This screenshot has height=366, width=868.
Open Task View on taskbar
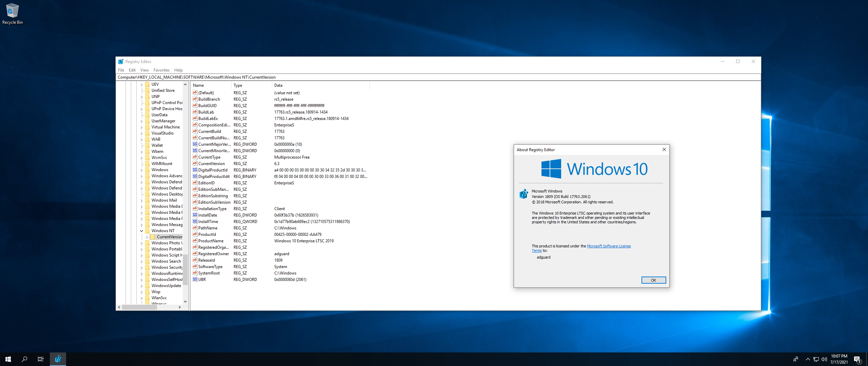pyautogui.click(x=41, y=359)
